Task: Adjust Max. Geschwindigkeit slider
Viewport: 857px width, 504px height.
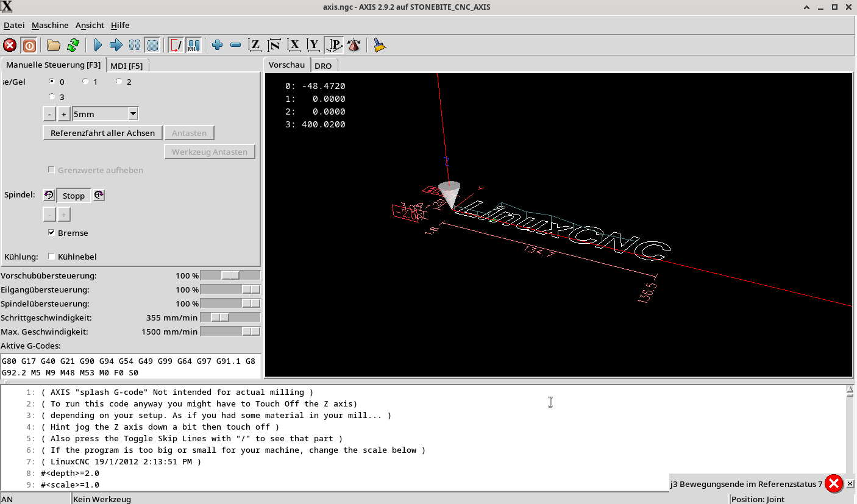Action: tap(230, 332)
